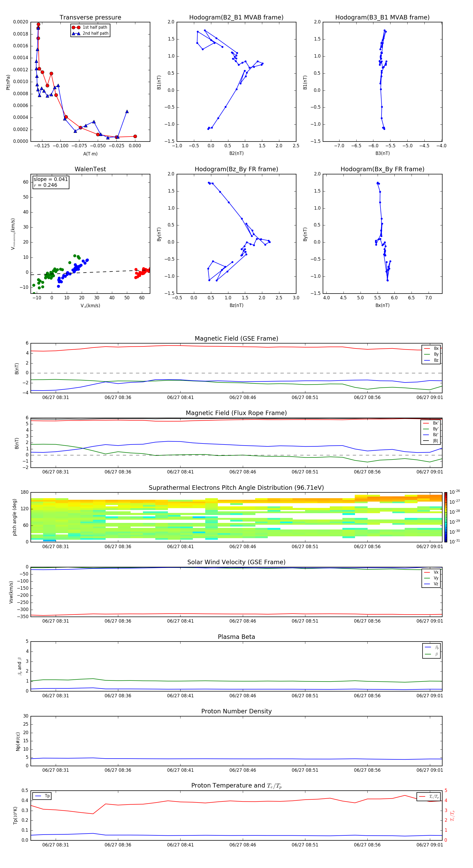The width and height of the screenshot is (473, 868).
Task: Select the β legend entry in Plasma Beta
Action: point(431,654)
